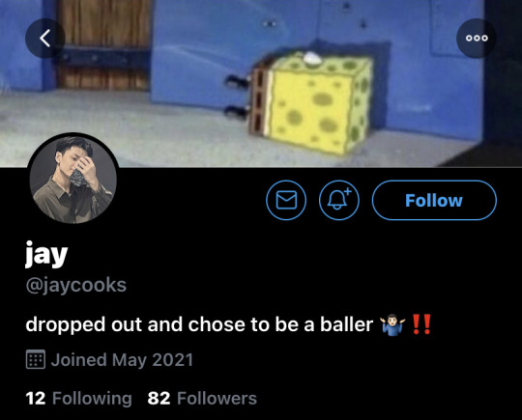Go back using the left arrow icon
522x420 pixels.
pyautogui.click(x=44, y=39)
